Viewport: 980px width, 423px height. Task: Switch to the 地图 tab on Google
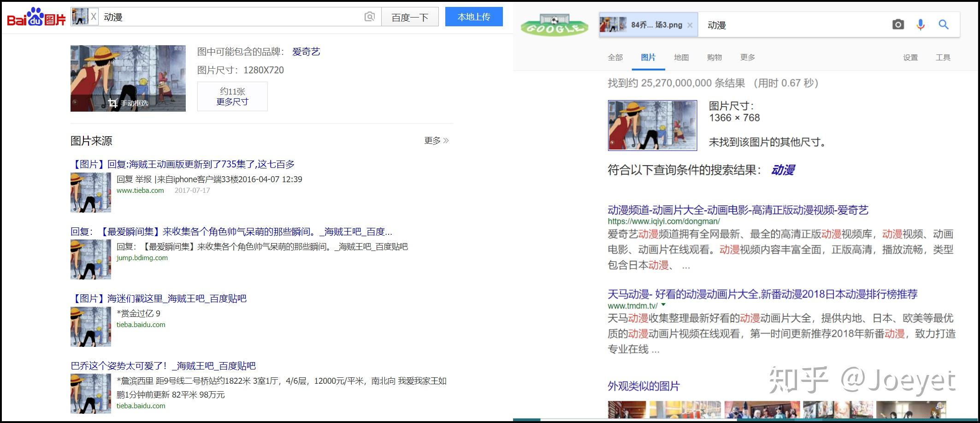pos(682,57)
